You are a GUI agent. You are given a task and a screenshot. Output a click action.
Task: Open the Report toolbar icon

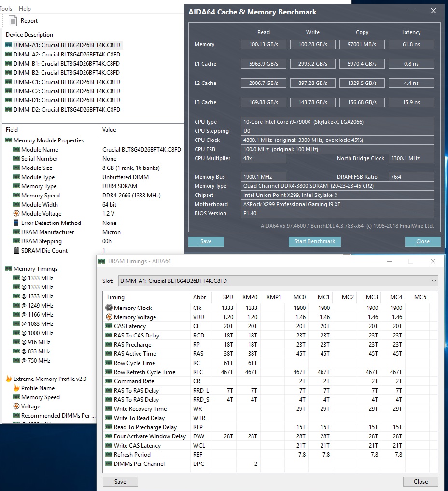pyautogui.click(x=13, y=21)
